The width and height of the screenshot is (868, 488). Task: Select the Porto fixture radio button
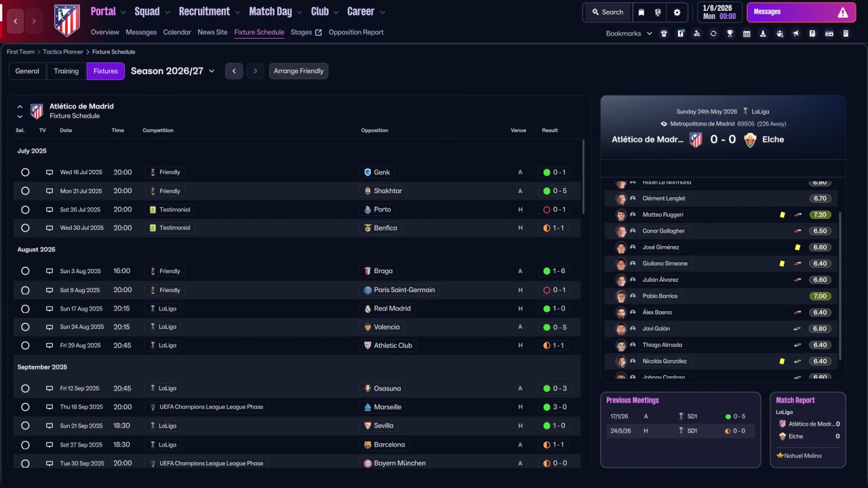click(25, 209)
